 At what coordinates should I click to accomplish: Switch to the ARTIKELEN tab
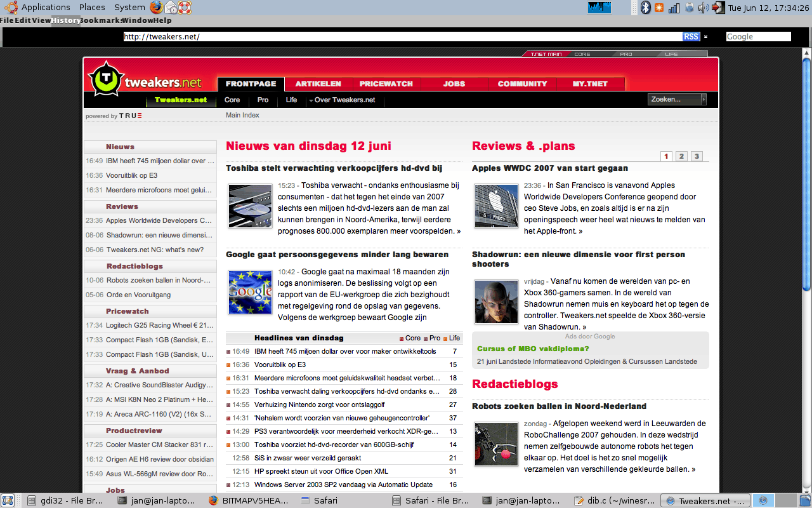pos(318,84)
